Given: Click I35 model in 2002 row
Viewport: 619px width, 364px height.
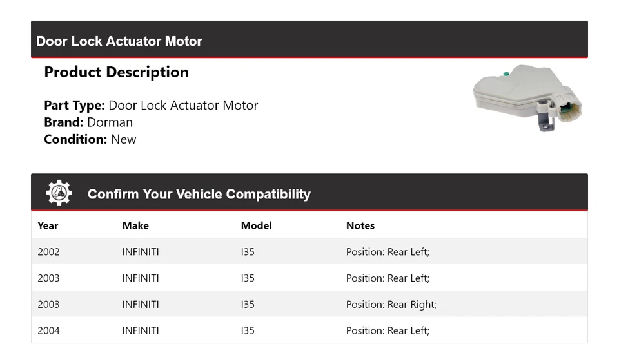Looking at the screenshot, I should coord(248,252).
